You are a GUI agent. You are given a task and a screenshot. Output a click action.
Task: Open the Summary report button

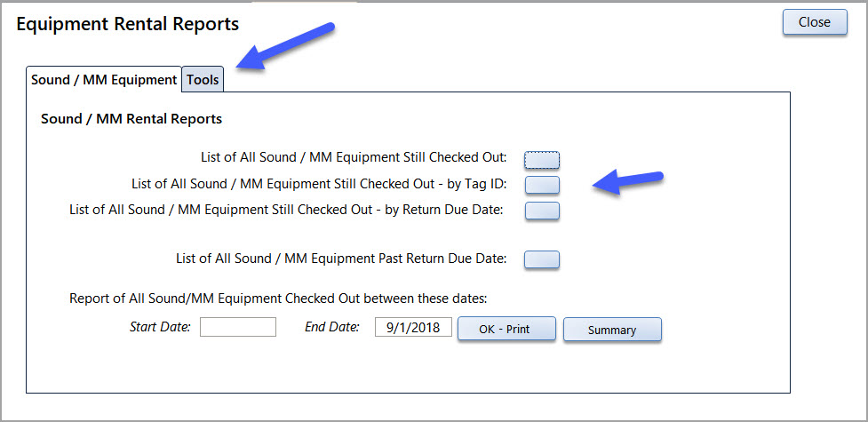pos(612,330)
